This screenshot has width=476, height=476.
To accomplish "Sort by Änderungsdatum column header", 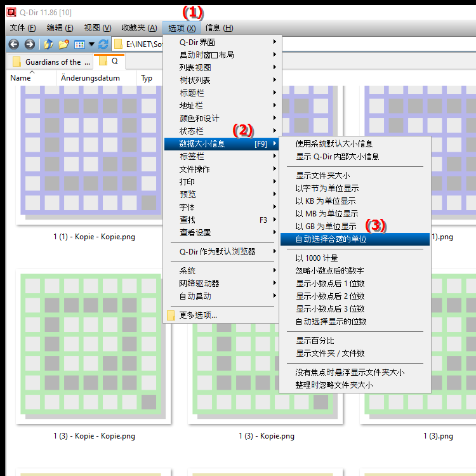I will (96, 78).
